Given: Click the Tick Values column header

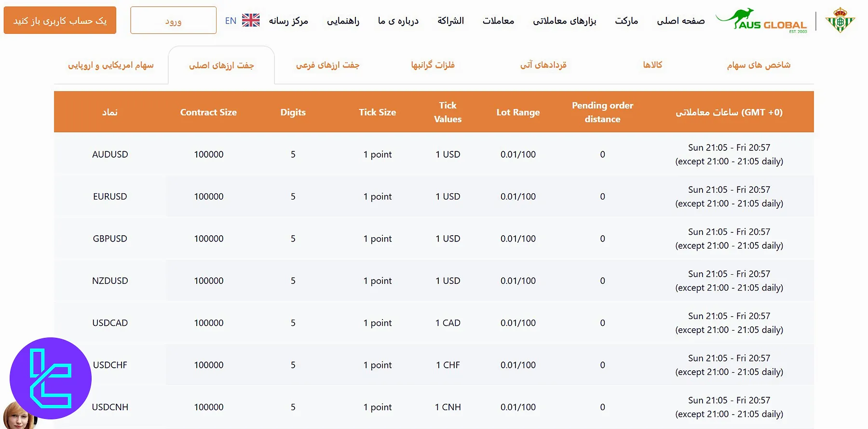Looking at the screenshot, I should pyautogui.click(x=448, y=112).
